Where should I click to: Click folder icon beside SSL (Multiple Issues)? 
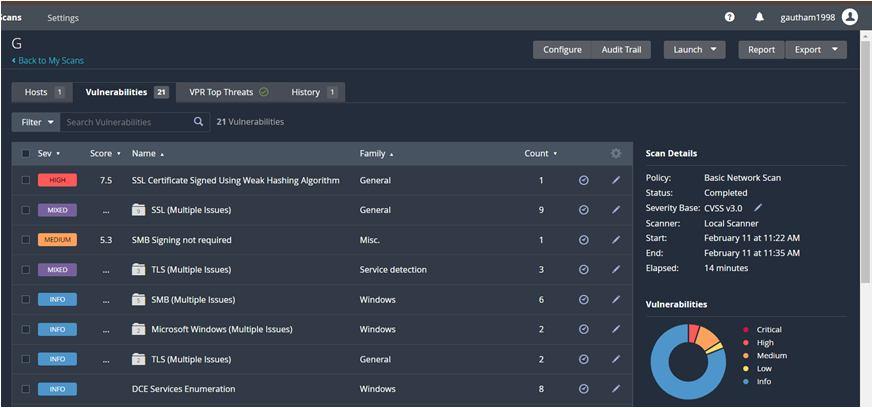tap(138, 210)
